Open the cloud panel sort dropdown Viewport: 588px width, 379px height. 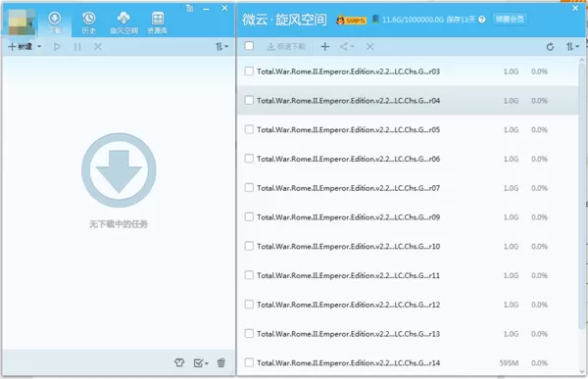pos(572,46)
